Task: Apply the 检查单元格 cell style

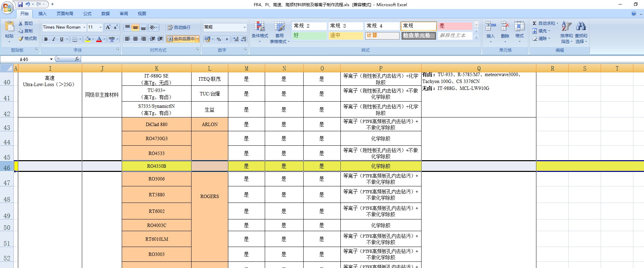Action: click(419, 35)
